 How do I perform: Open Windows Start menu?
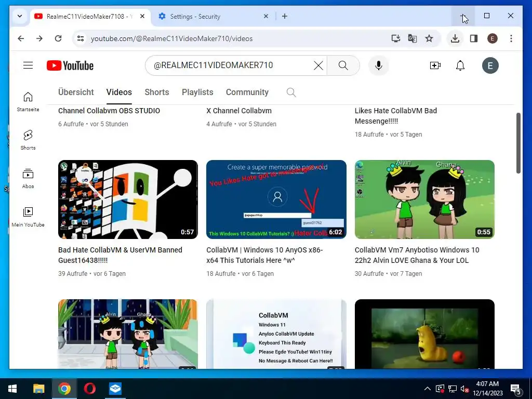[x=12, y=389]
